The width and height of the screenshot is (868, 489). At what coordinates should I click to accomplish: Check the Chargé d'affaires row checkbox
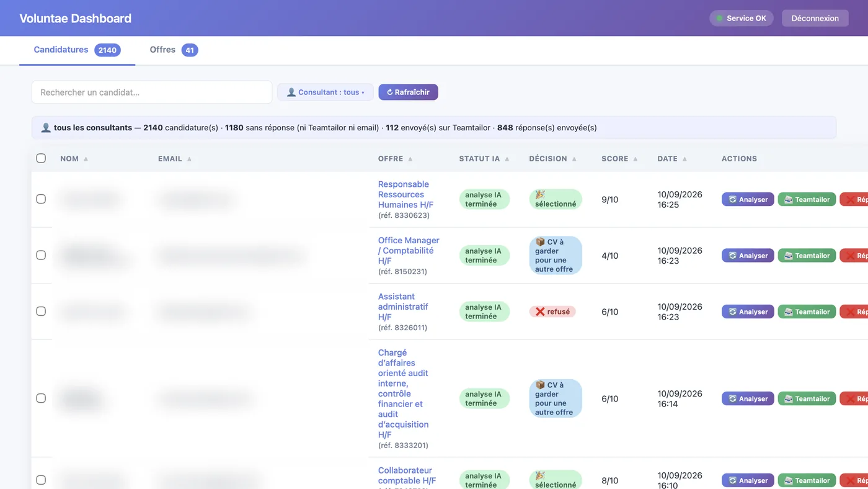point(41,398)
